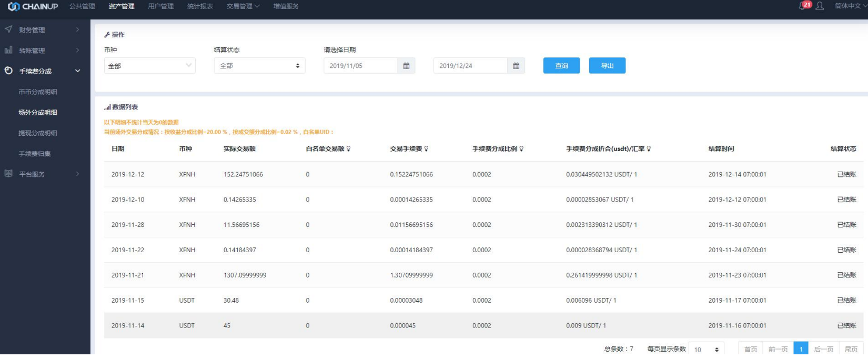The width and height of the screenshot is (868, 358).
Task: Click the 导出 export button
Action: 608,66
